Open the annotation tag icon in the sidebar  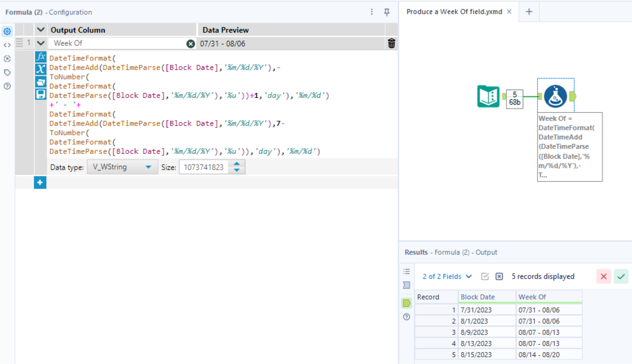click(x=7, y=73)
